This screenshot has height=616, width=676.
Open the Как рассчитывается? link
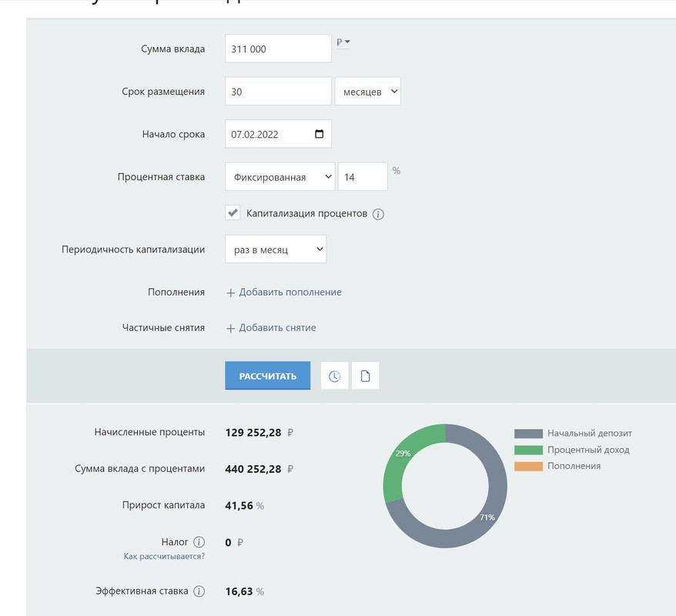[x=164, y=557]
